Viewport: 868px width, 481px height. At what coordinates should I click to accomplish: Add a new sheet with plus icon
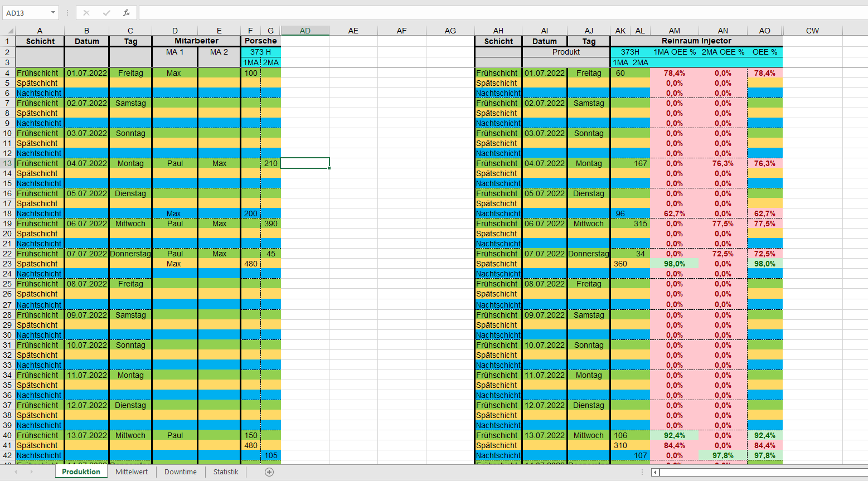[269, 472]
